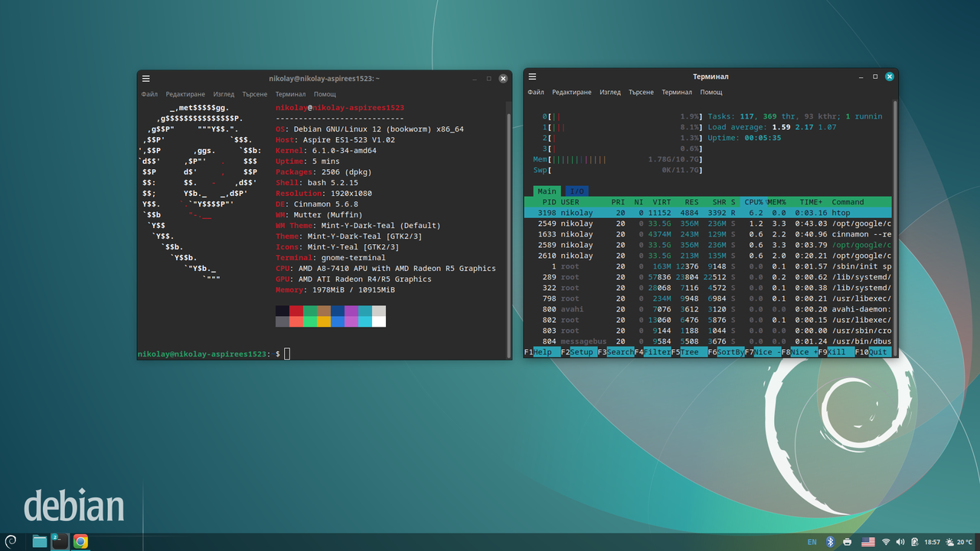The width and height of the screenshot is (980, 551).
Task: Open Файл menu in the neofetch terminal
Action: click(149, 94)
